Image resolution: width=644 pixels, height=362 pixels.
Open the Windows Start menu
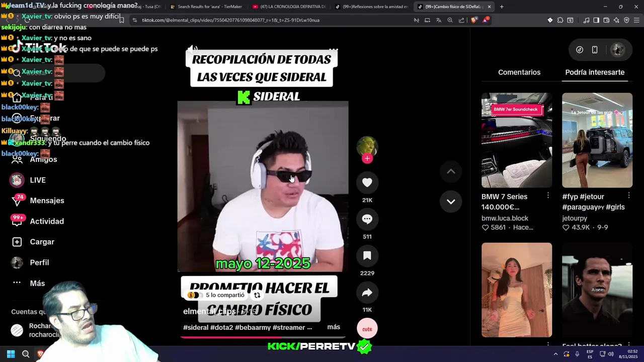point(11,354)
